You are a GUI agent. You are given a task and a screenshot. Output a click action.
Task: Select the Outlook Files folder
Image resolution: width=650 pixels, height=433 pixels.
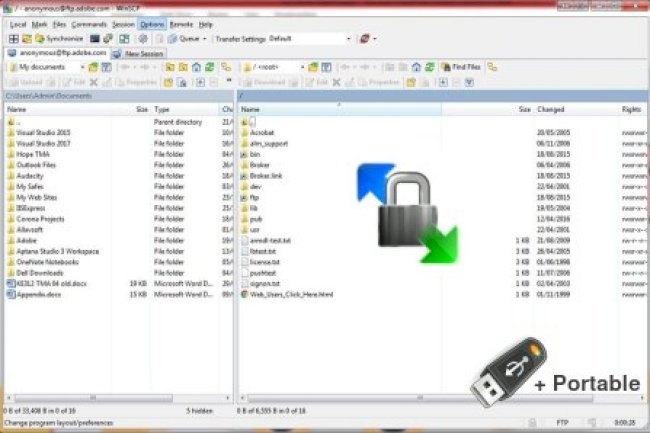pyautogui.click(x=36, y=165)
